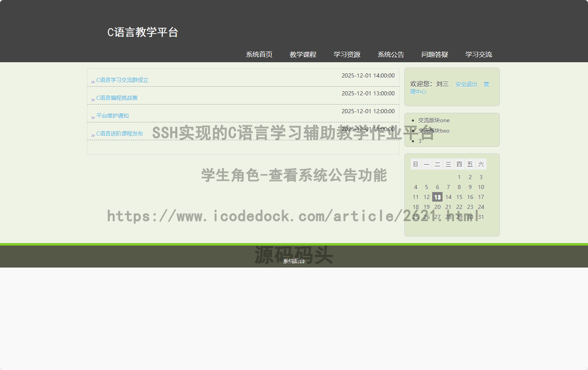Image resolution: width=588 pixels, height=370 pixels.
Task: Click date 21 in the calendar
Action: [x=448, y=207]
